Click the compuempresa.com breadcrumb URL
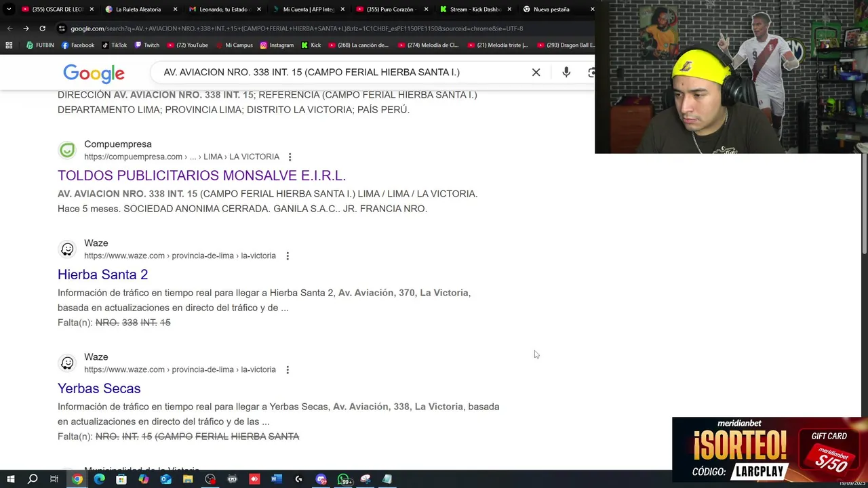 point(182,157)
